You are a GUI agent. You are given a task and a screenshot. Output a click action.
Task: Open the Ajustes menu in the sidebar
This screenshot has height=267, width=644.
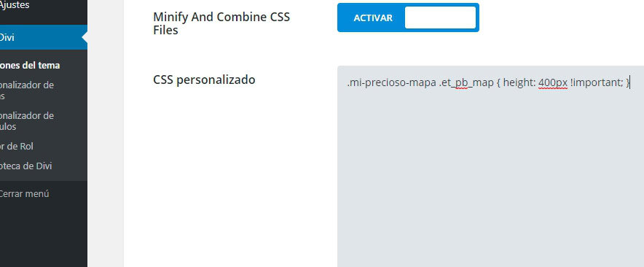[15, 5]
